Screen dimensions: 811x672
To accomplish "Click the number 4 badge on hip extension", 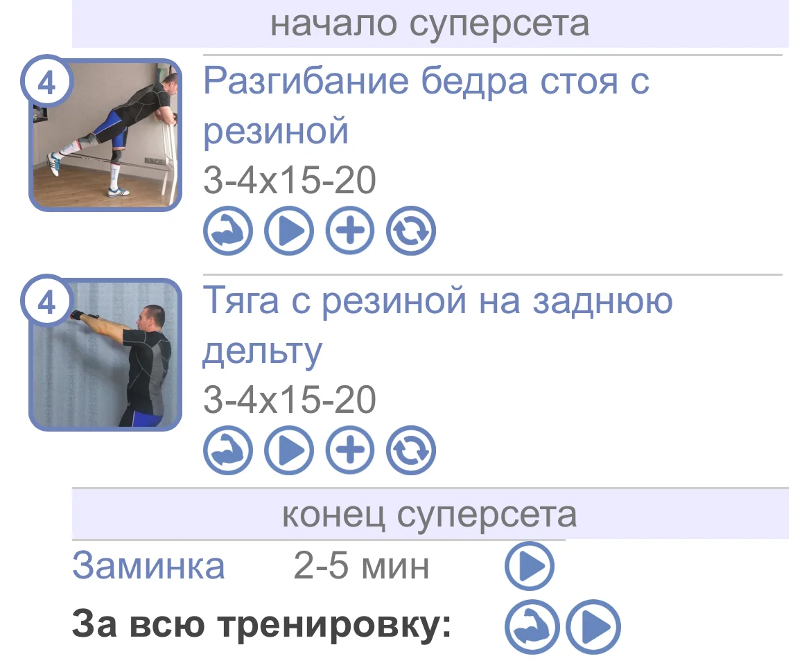I will coord(47,82).
